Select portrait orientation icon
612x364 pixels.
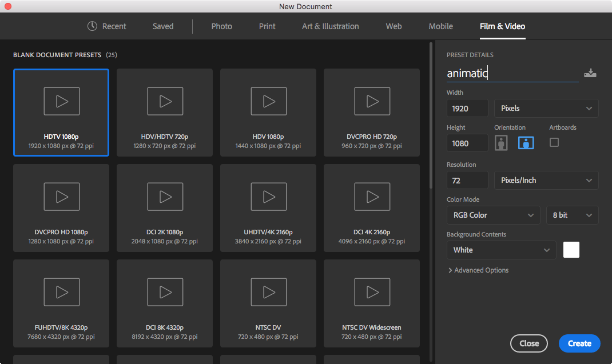point(501,143)
